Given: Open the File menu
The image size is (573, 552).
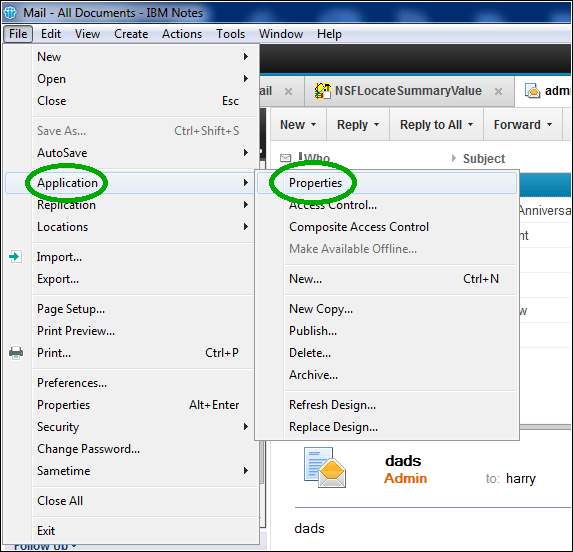Looking at the screenshot, I should (18, 34).
